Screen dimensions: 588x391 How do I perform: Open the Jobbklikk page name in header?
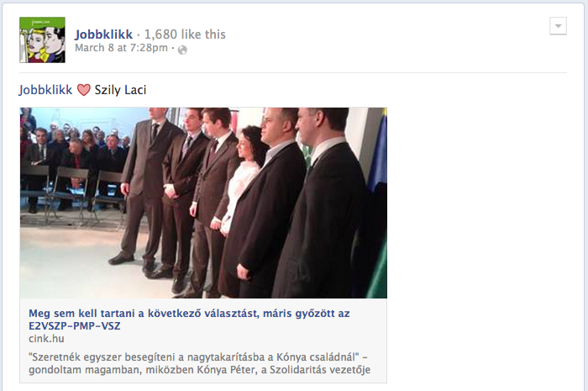tap(103, 34)
